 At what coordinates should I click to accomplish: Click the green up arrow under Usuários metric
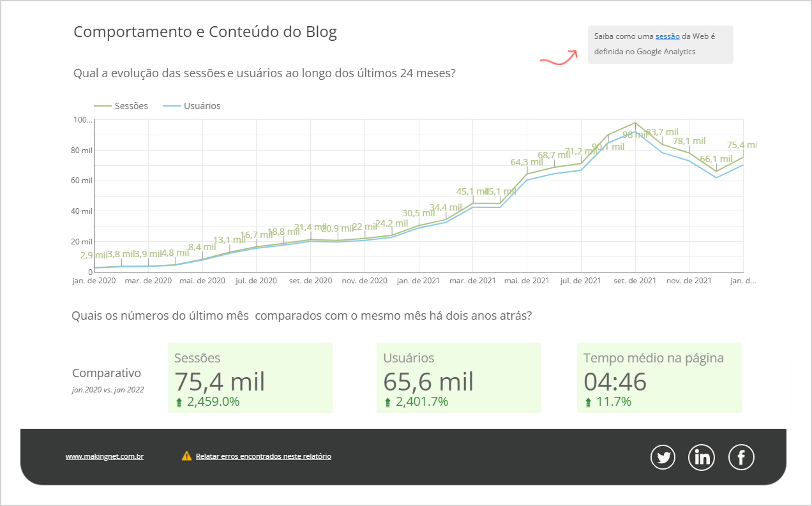389,401
